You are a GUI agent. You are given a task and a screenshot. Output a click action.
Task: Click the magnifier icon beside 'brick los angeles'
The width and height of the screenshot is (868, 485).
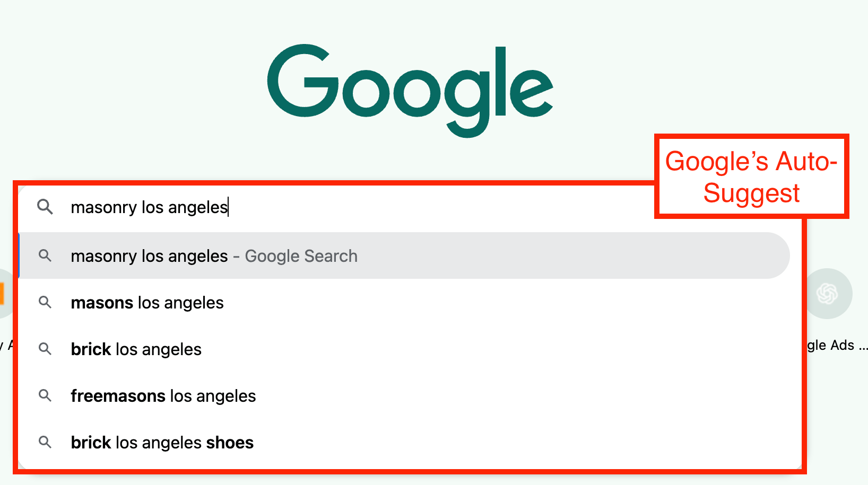tap(46, 349)
